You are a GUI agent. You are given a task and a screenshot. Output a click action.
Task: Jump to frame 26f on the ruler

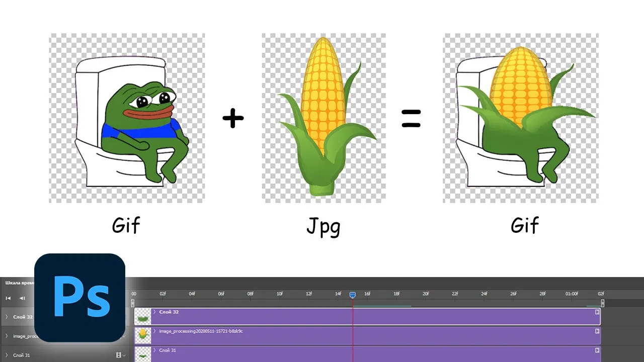[x=513, y=294]
